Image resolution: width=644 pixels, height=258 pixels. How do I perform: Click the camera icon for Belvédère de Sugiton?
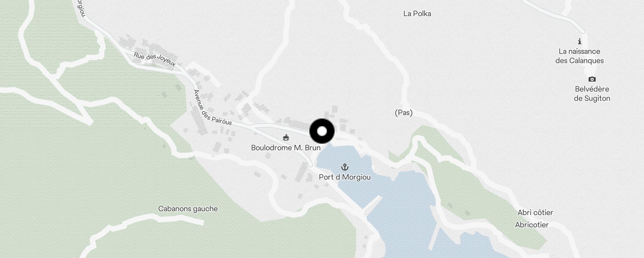tap(592, 79)
